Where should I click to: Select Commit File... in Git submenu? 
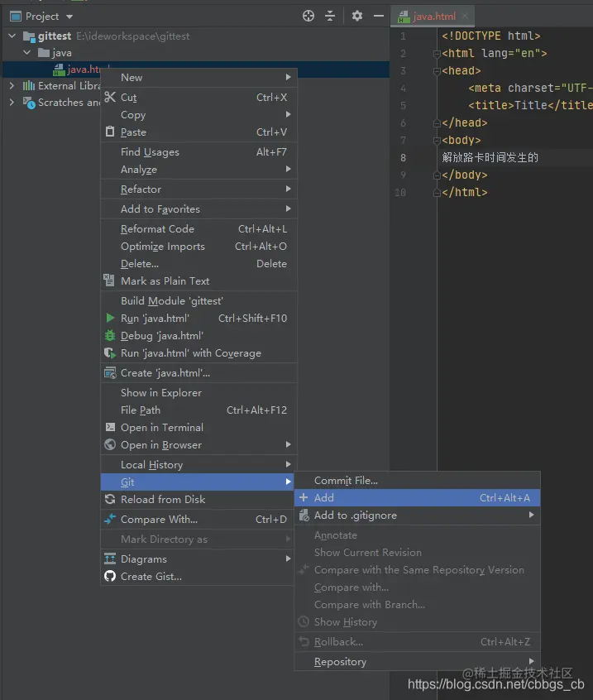pyautogui.click(x=417, y=481)
